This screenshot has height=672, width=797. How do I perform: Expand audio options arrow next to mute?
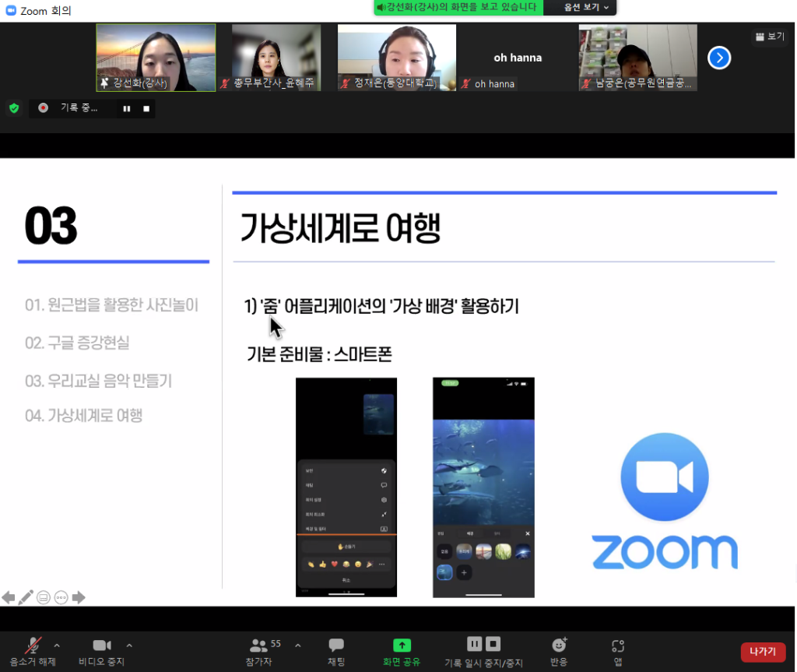(56, 645)
